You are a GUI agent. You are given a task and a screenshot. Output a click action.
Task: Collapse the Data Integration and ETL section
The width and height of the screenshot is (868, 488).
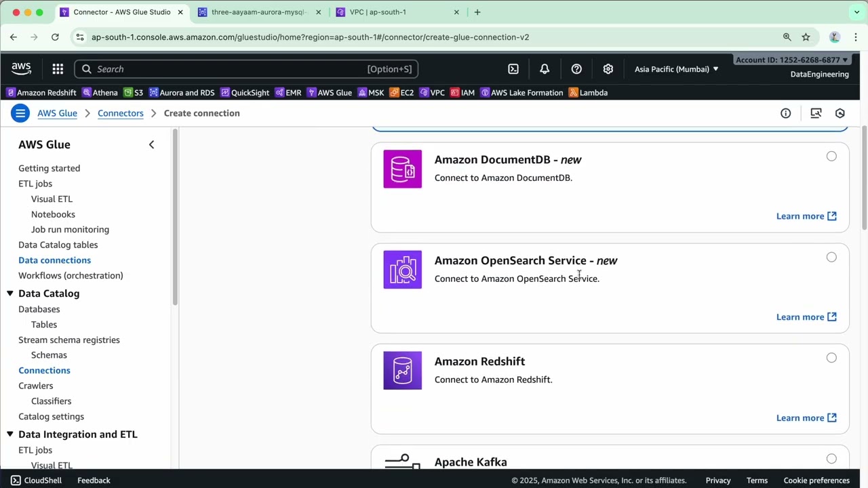coord(10,434)
